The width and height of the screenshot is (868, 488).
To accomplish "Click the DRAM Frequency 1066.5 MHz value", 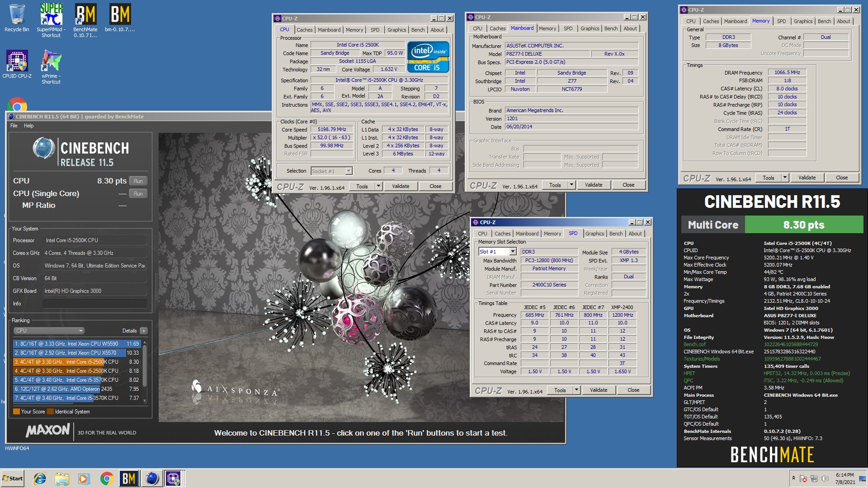I will [x=787, y=72].
